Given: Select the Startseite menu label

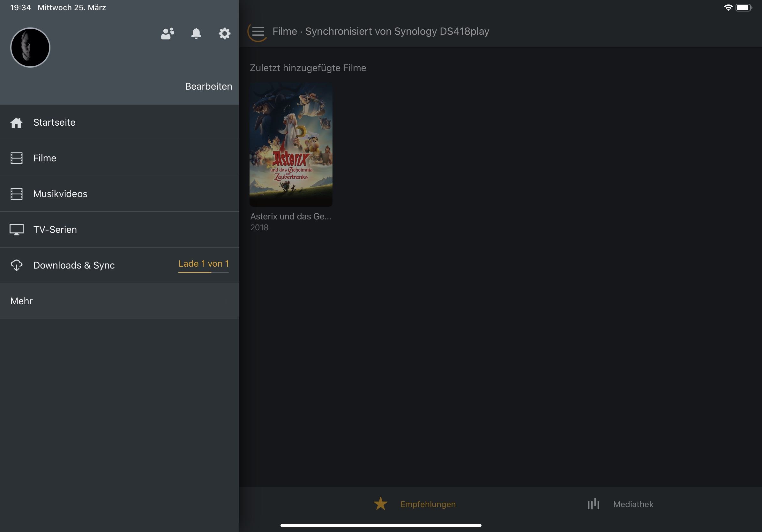Looking at the screenshot, I should point(55,122).
